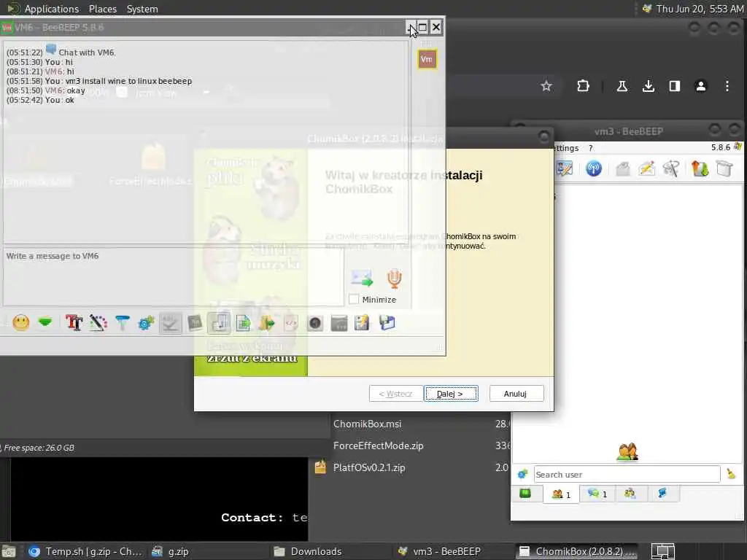Open the browser profile avatar icon

[701, 86]
